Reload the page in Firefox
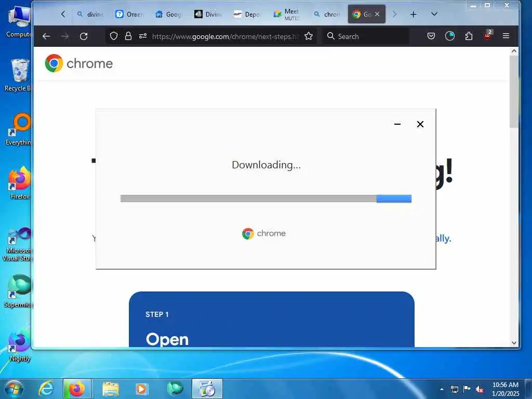The image size is (532, 399). pos(84,36)
